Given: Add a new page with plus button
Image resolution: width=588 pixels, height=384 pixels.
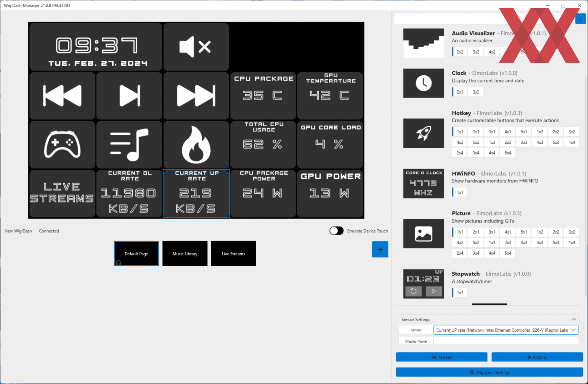Looking at the screenshot, I should point(380,249).
